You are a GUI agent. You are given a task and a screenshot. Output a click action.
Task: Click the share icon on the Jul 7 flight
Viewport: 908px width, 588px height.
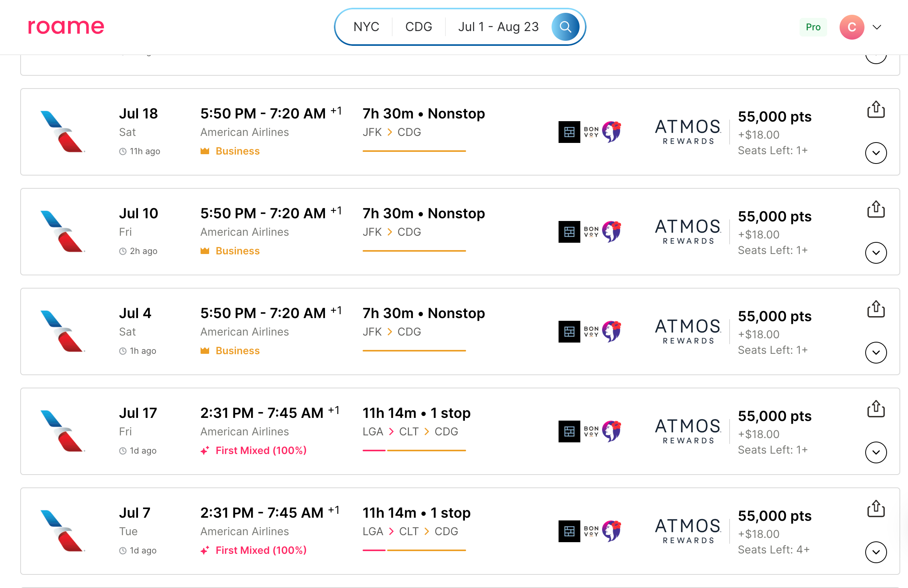[x=876, y=508]
